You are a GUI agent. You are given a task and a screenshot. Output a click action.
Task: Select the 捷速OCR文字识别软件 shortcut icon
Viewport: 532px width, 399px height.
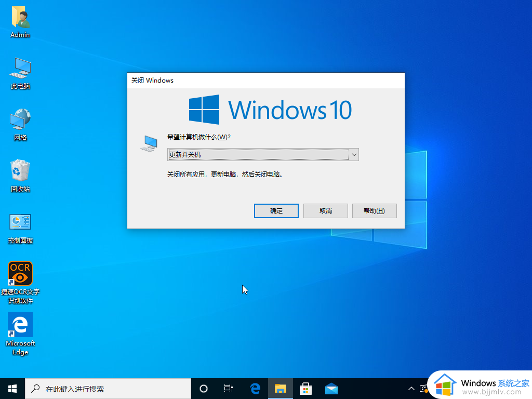(x=20, y=282)
